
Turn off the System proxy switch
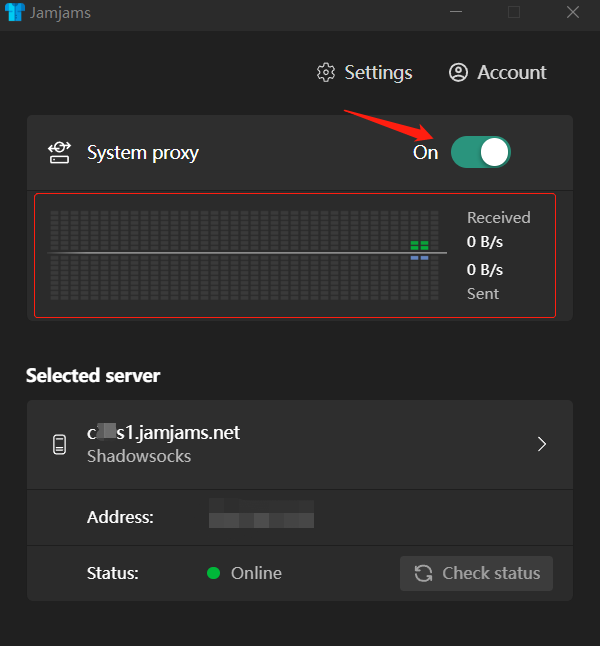[480, 152]
